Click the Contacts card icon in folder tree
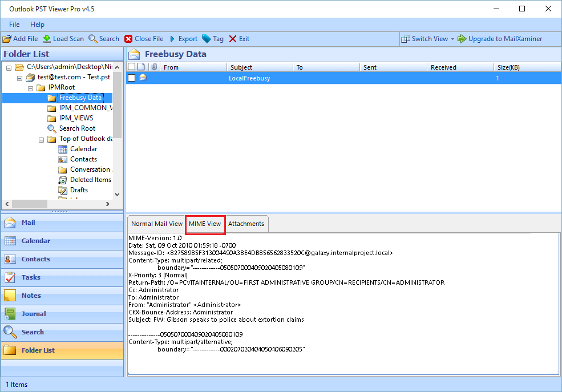This screenshot has width=562, height=392. 63,159
